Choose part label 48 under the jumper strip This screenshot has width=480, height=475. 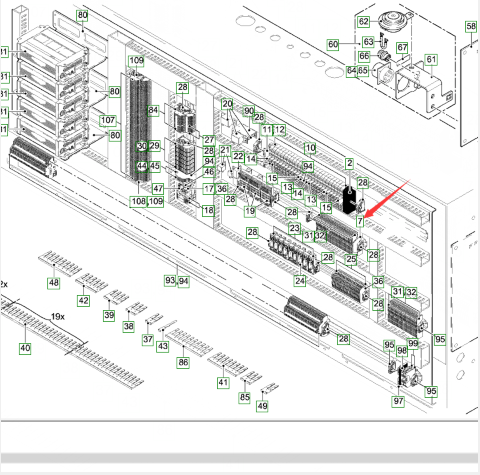coord(54,283)
